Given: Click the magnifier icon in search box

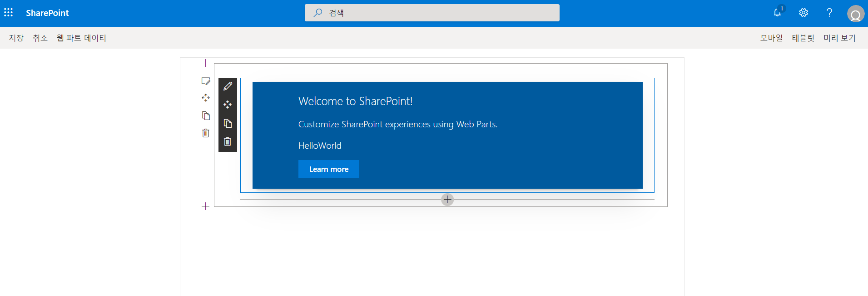Looking at the screenshot, I should pyautogui.click(x=318, y=13).
